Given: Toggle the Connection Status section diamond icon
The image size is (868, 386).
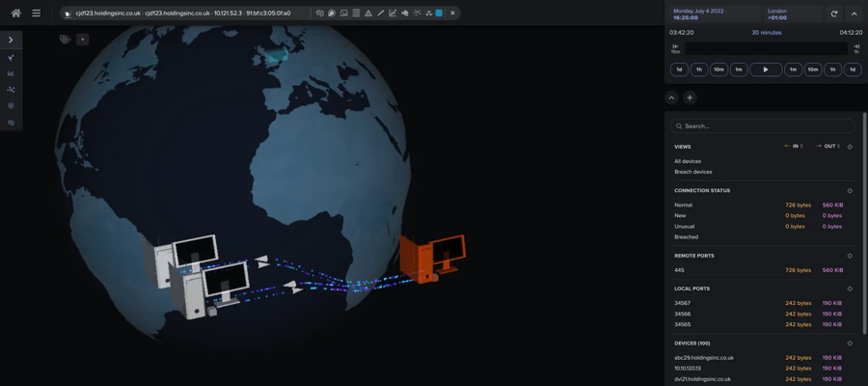Looking at the screenshot, I should pos(850,190).
